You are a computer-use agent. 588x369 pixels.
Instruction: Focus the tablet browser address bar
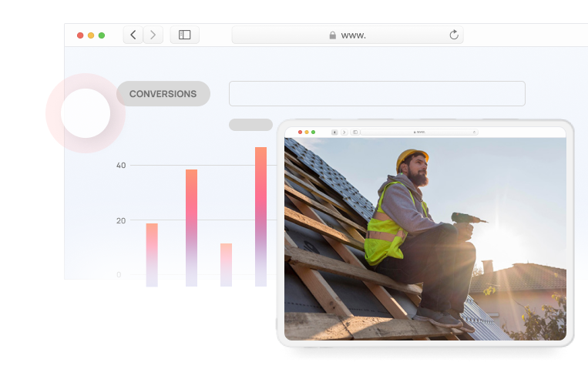tap(420, 133)
